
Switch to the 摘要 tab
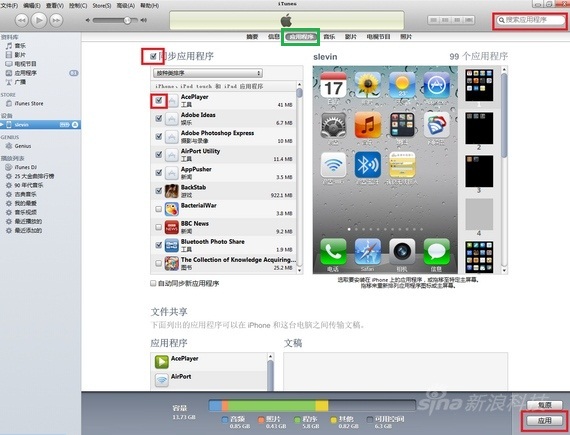click(252, 37)
